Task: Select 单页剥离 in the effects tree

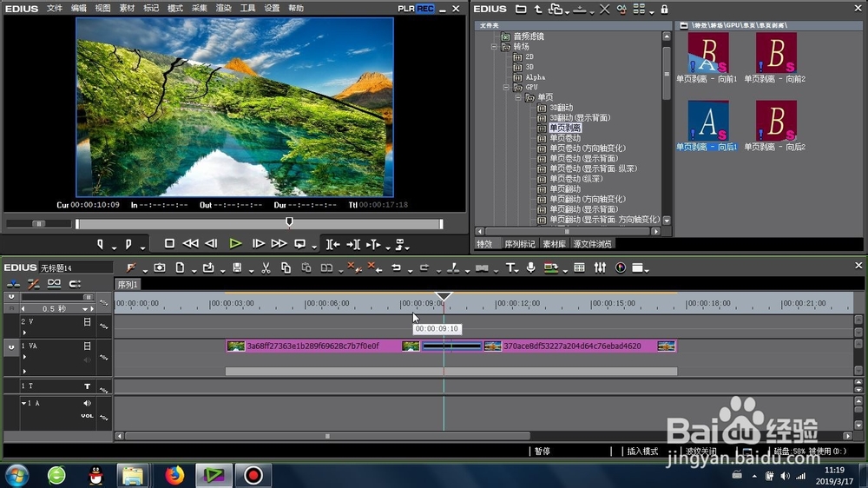Action: [565, 128]
